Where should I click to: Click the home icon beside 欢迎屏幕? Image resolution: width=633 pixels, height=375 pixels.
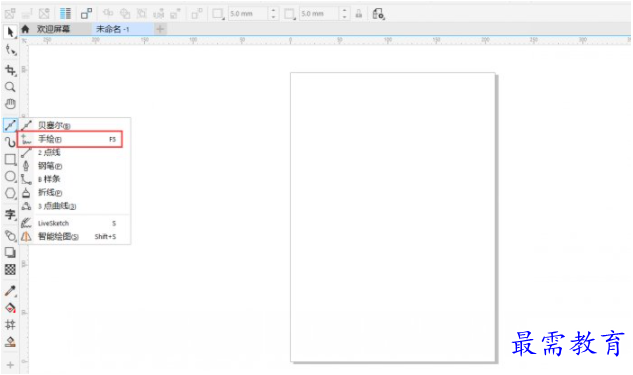coord(25,29)
